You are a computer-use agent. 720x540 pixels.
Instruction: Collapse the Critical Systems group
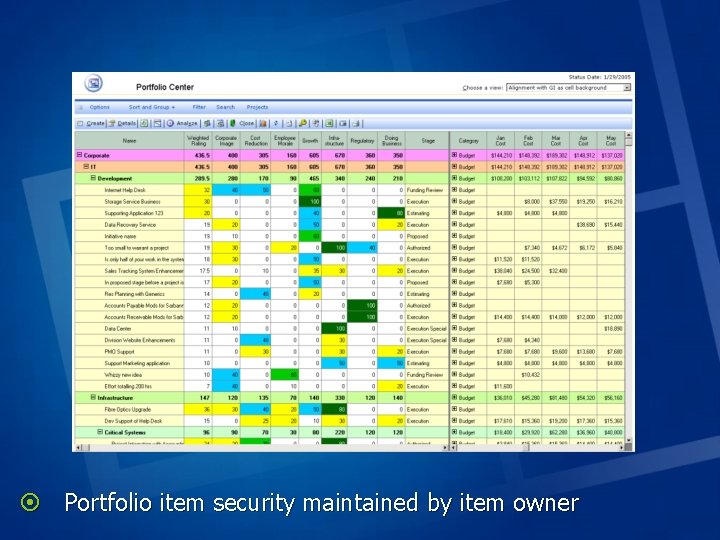coord(100,432)
